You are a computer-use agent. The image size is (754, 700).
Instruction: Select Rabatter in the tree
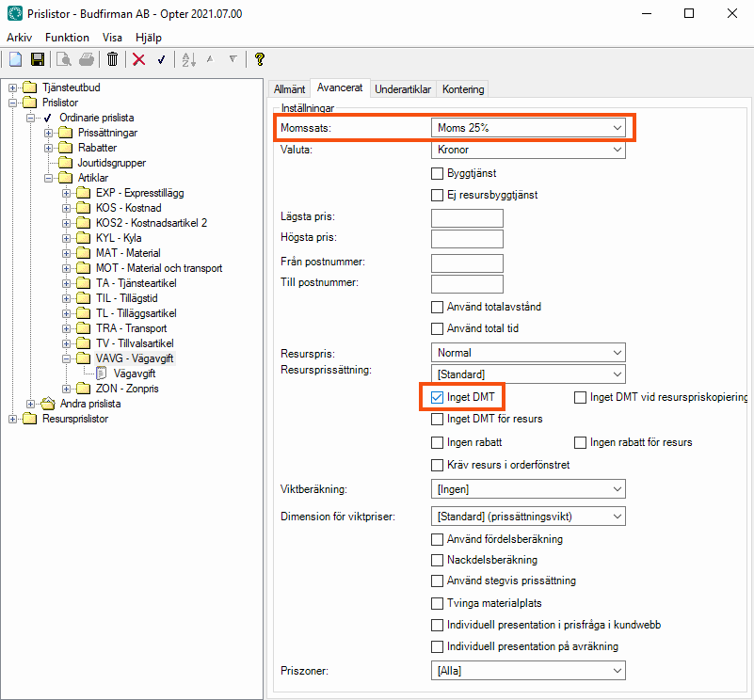tap(97, 148)
